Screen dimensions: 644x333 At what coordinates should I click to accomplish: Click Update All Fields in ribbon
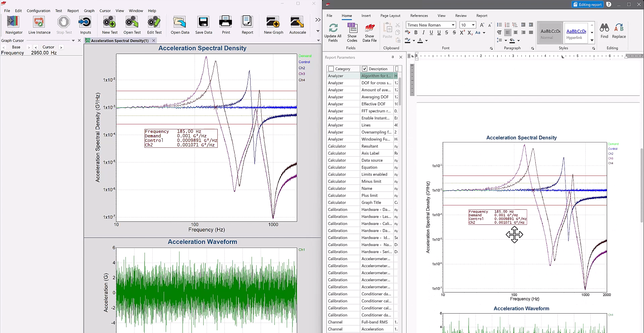pos(333,32)
